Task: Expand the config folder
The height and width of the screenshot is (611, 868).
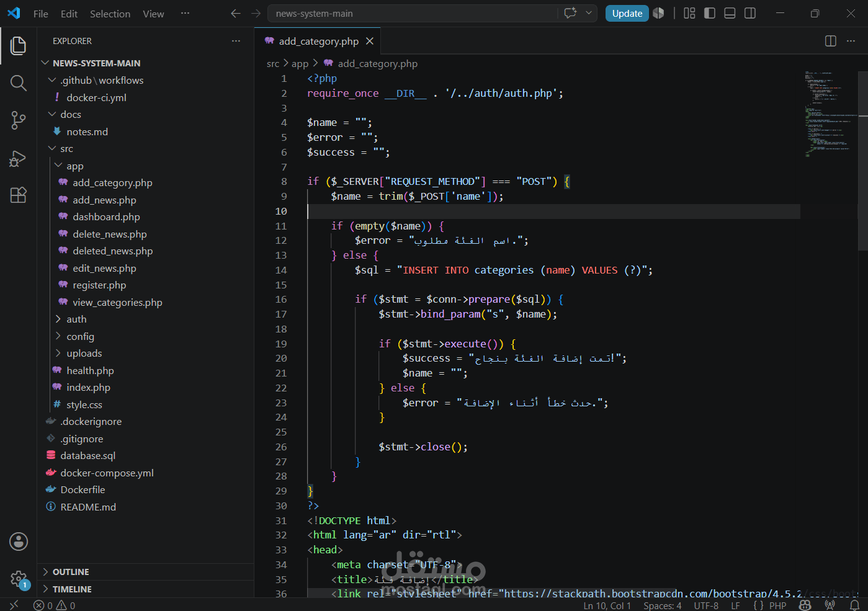Action: click(58, 336)
